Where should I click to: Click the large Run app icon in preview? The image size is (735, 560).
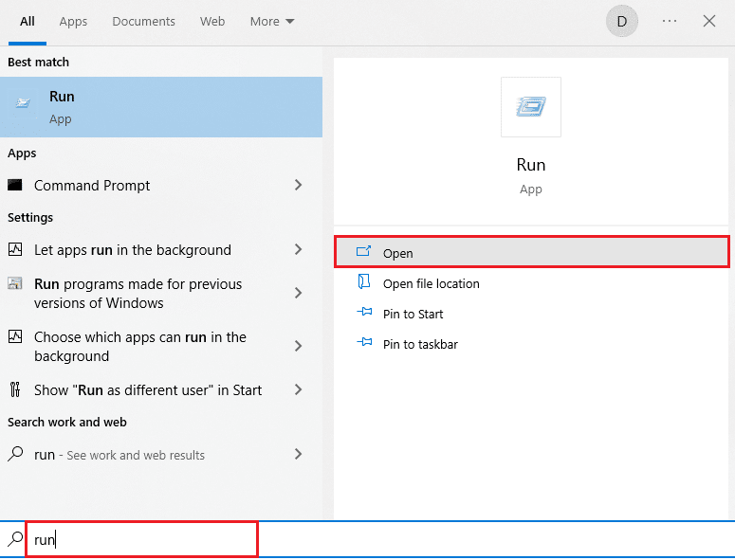coord(530,107)
